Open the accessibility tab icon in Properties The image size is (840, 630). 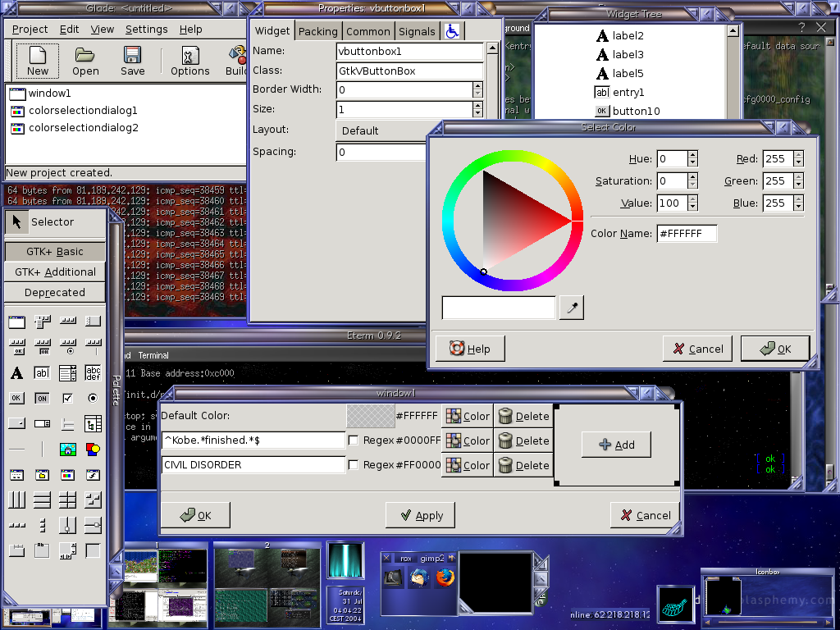(453, 31)
